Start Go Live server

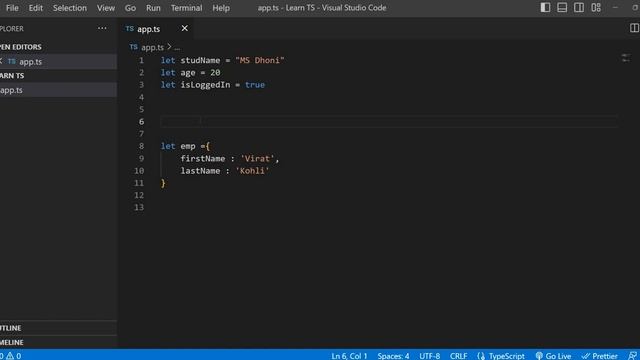pyautogui.click(x=553, y=356)
